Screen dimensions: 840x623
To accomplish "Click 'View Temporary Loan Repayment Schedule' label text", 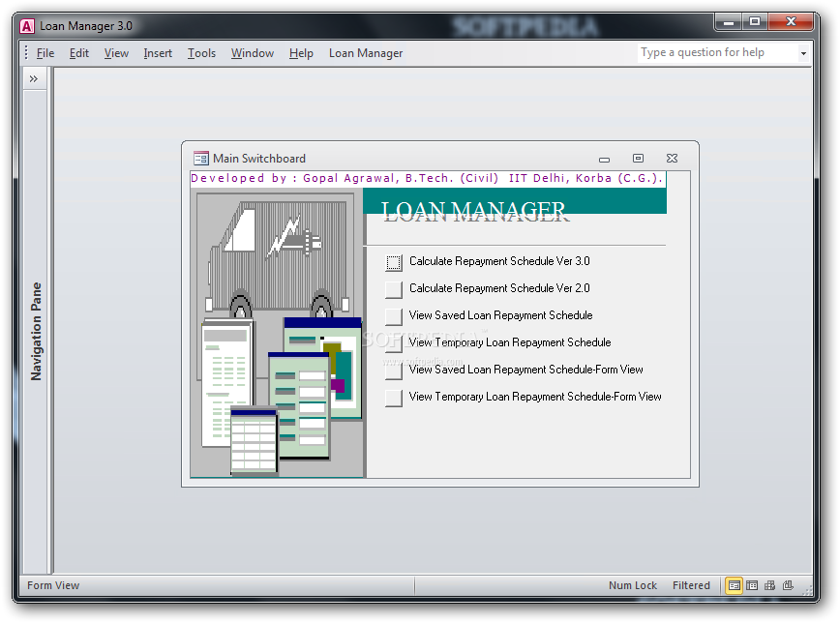I will pyautogui.click(x=510, y=342).
